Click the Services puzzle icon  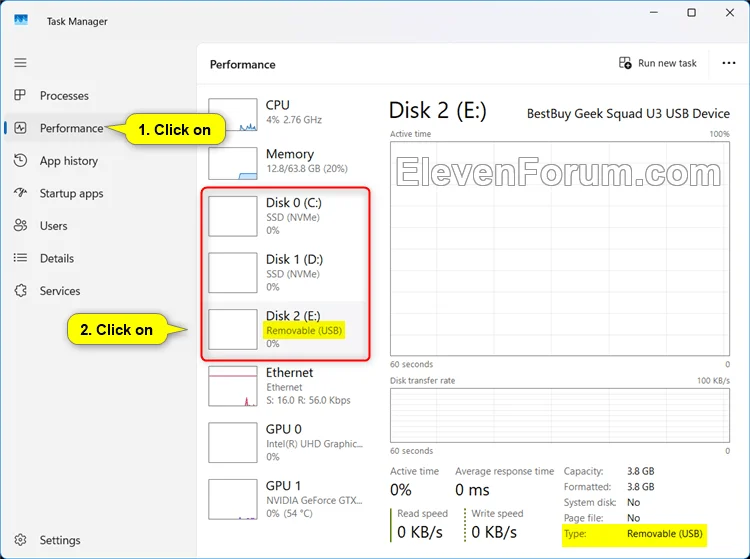click(x=20, y=290)
